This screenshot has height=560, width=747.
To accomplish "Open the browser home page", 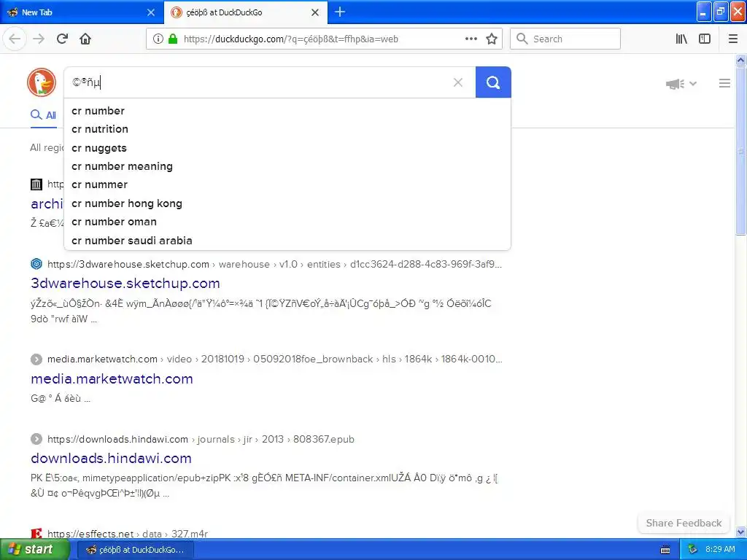I will [x=85, y=39].
